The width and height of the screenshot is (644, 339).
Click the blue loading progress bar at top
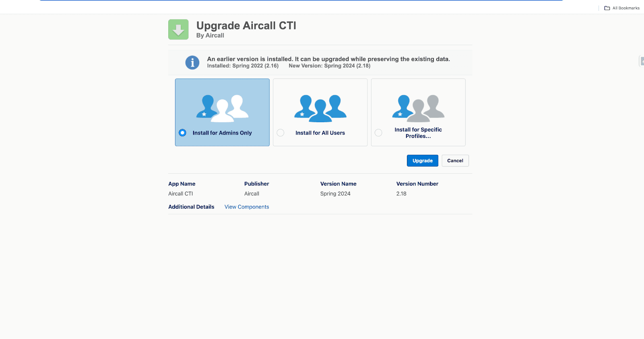click(301, 0)
